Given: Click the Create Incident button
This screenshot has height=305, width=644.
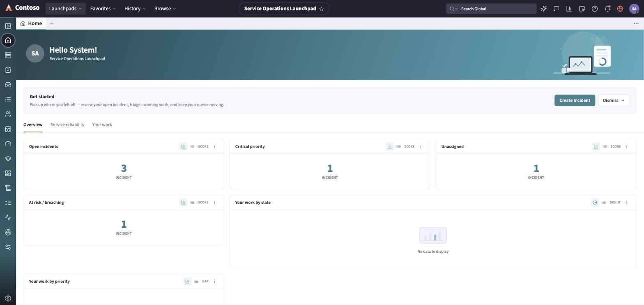Looking at the screenshot, I should (x=575, y=100).
